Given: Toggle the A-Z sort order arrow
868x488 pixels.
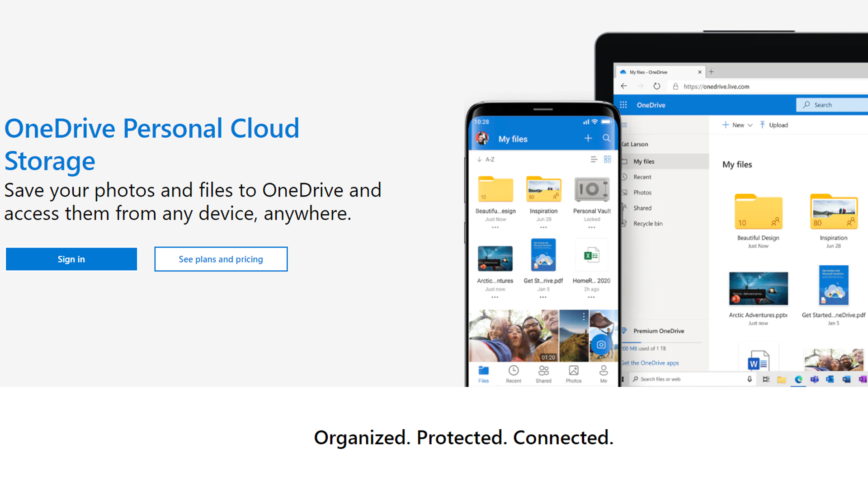Looking at the screenshot, I should point(481,159).
